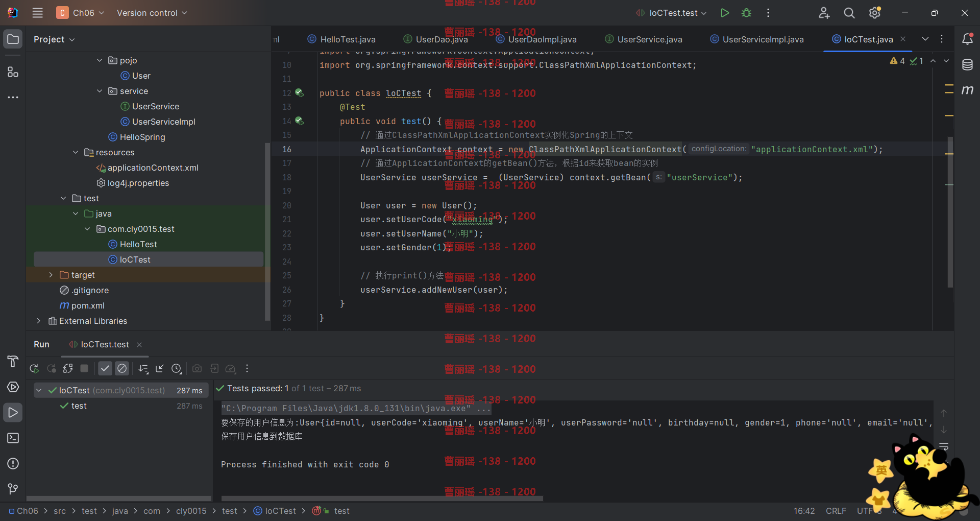Sort test results icon

click(143, 368)
